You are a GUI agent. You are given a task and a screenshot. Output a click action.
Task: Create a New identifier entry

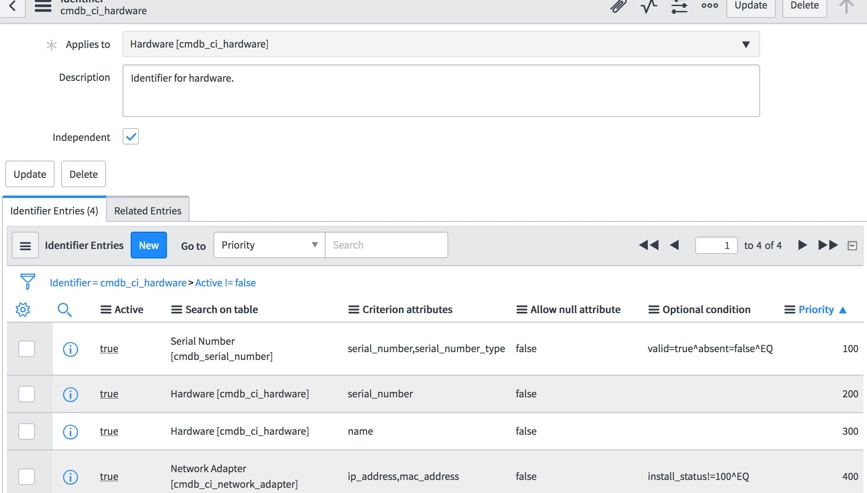coord(149,245)
